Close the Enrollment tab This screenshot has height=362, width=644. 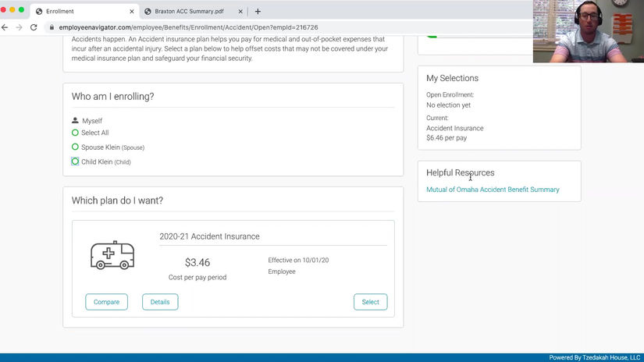132,12
